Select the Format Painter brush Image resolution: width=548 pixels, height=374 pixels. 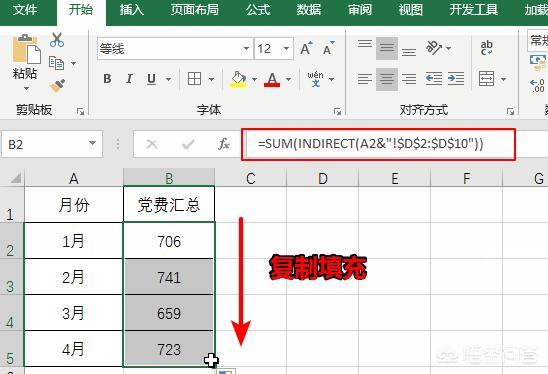[x=57, y=85]
